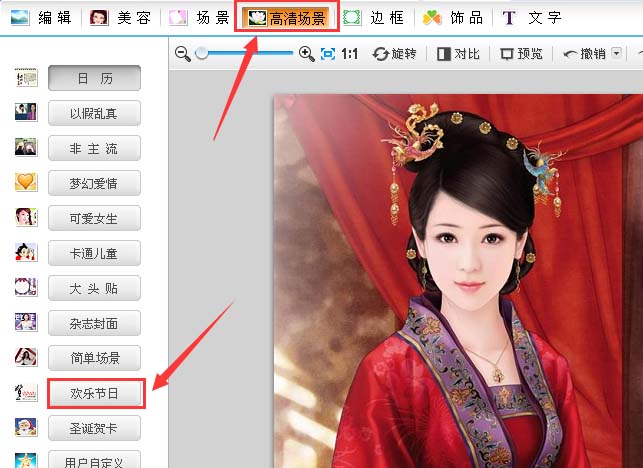The height and width of the screenshot is (468, 643).
Task: Switch to the 美容 tab
Action: click(120, 18)
